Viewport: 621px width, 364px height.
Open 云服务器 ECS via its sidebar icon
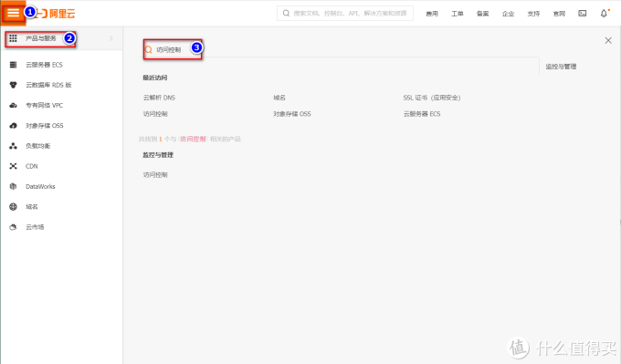pyautogui.click(x=13, y=65)
